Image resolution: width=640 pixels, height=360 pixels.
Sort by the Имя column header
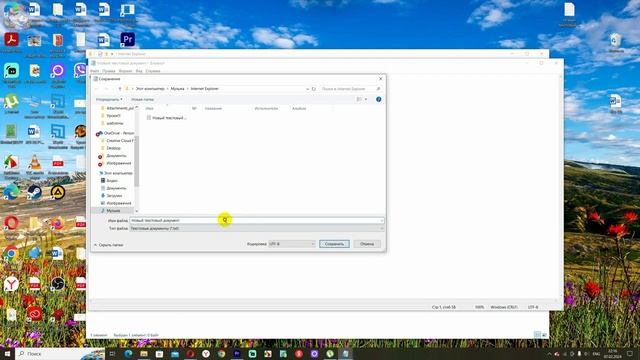[x=149, y=109]
